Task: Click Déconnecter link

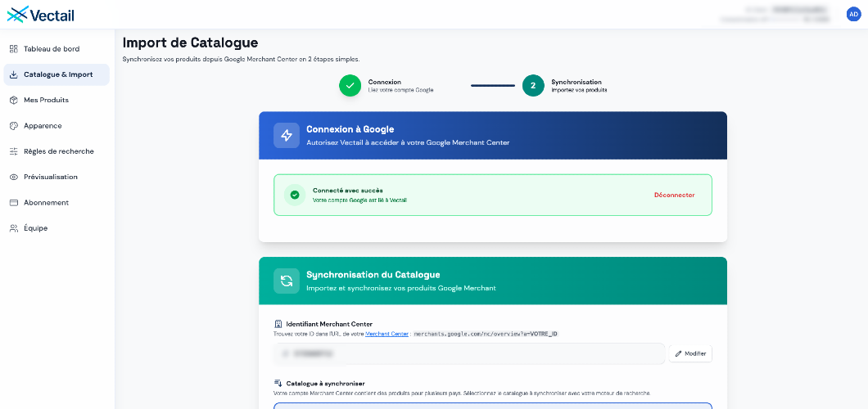Action: pos(674,195)
